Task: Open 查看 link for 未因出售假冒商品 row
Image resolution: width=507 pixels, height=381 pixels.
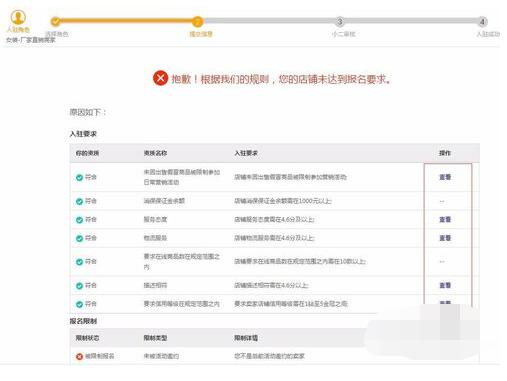Action: [x=445, y=177]
